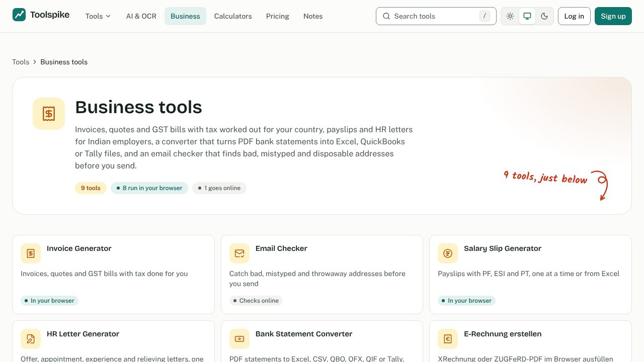
Task: Open the HR Letter Generator tool
Action: [x=113, y=341]
